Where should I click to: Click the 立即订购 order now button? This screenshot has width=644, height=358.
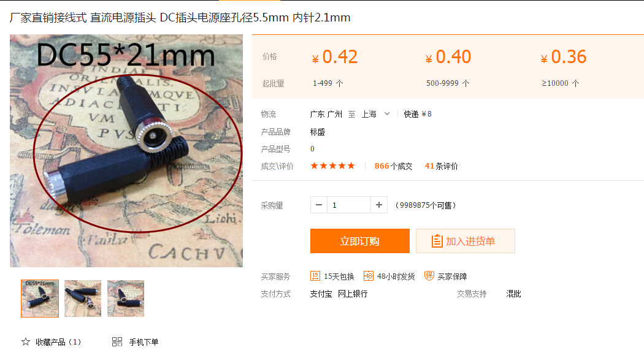360,241
